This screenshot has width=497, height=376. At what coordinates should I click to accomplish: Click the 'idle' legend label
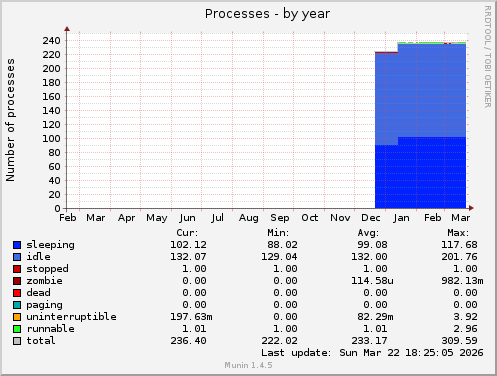(39, 257)
